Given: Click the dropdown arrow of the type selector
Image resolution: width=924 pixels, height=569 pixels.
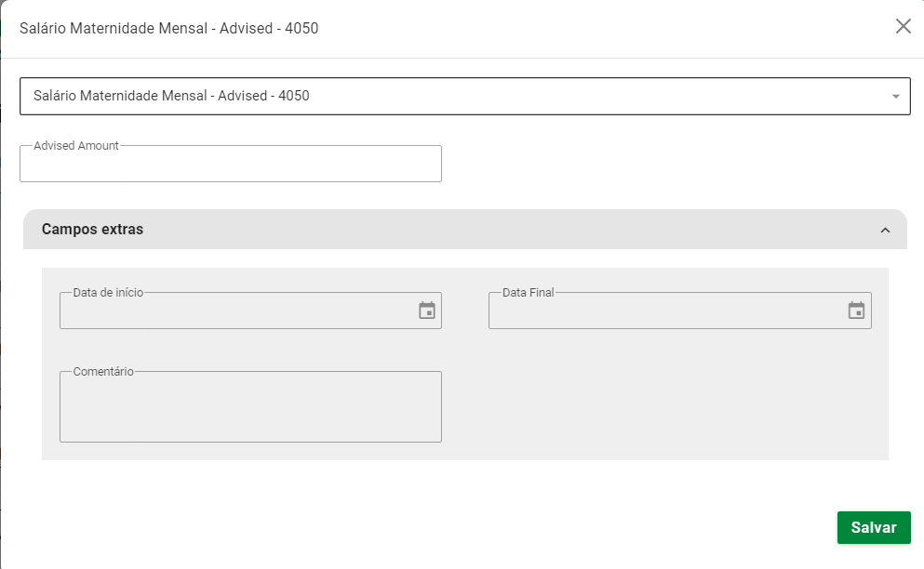Looking at the screenshot, I should 895,97.
